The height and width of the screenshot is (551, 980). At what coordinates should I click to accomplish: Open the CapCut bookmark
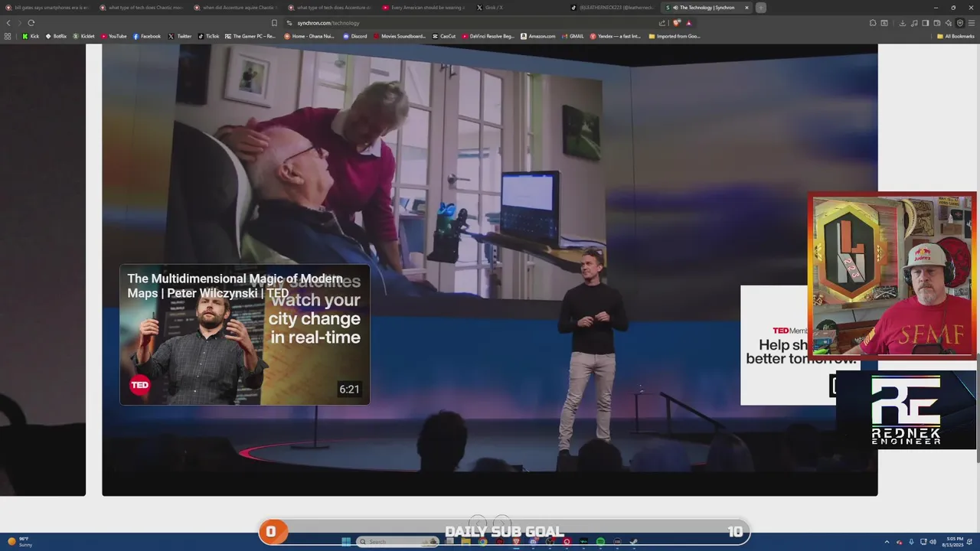point(444,36)
